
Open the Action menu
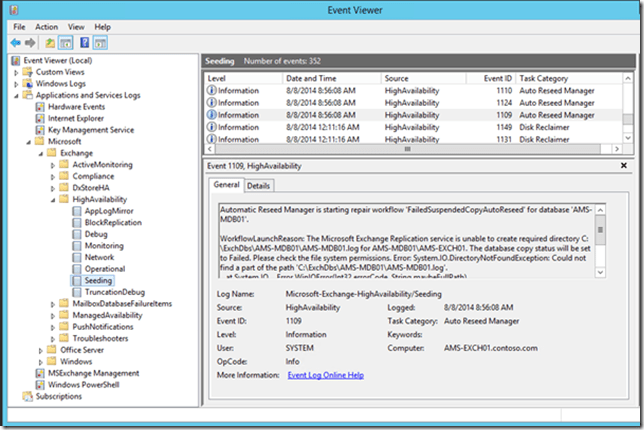coord(46,27)
